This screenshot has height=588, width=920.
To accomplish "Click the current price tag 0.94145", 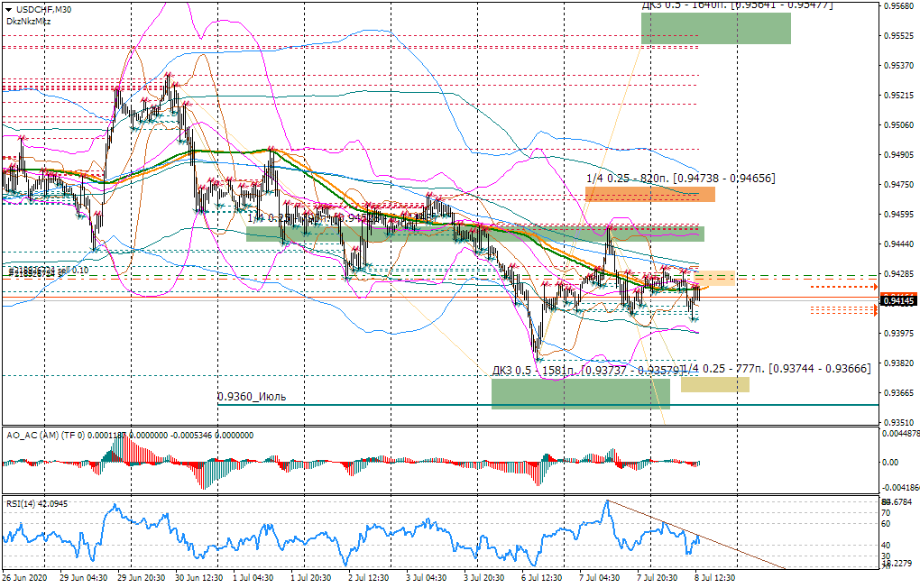I will click(x=899, y=301).
